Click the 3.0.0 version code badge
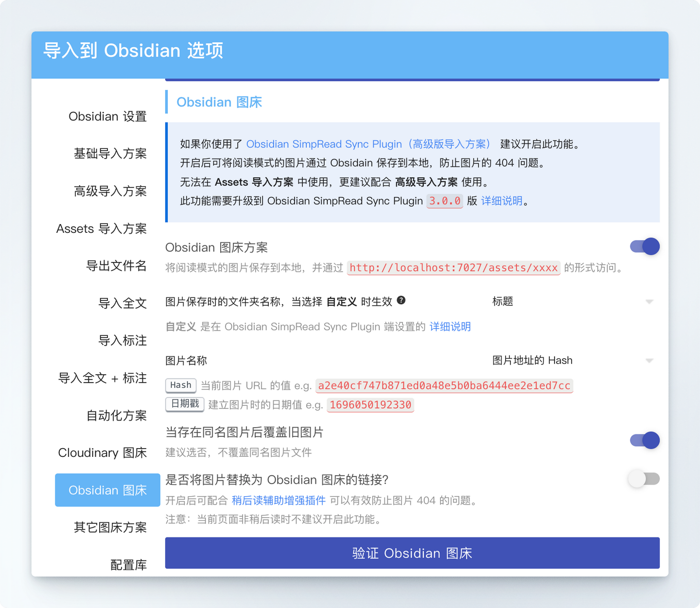 (x=445, y=201)
